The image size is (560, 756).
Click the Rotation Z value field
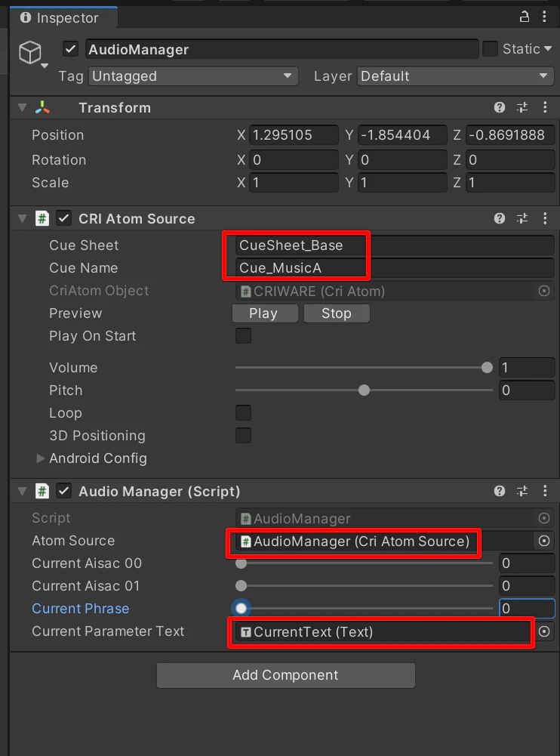click(x=510, y=159)
